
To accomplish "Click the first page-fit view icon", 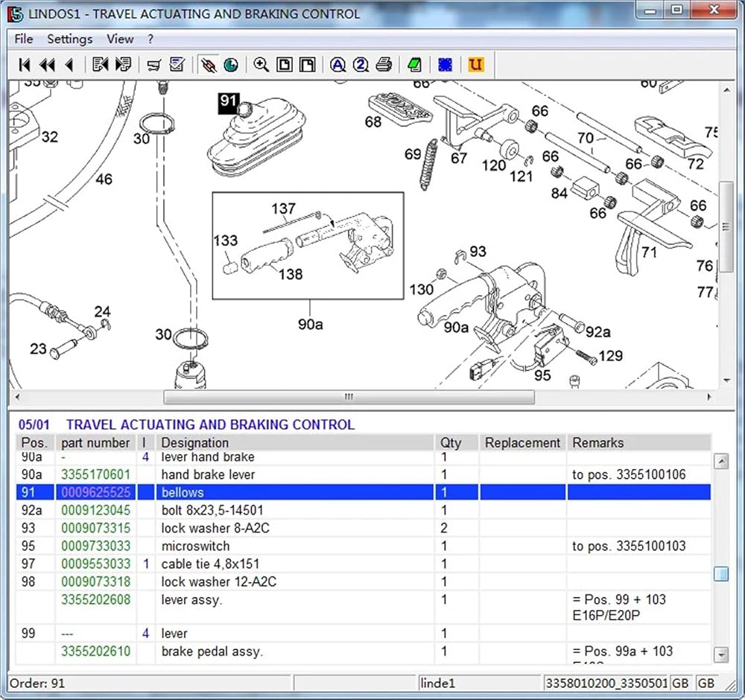I will tap(284, 65).
